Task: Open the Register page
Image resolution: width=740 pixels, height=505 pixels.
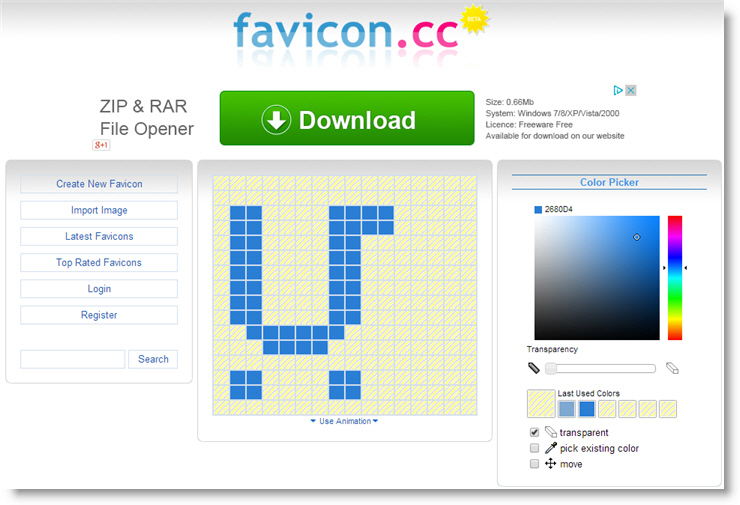Action: [99, 315]
